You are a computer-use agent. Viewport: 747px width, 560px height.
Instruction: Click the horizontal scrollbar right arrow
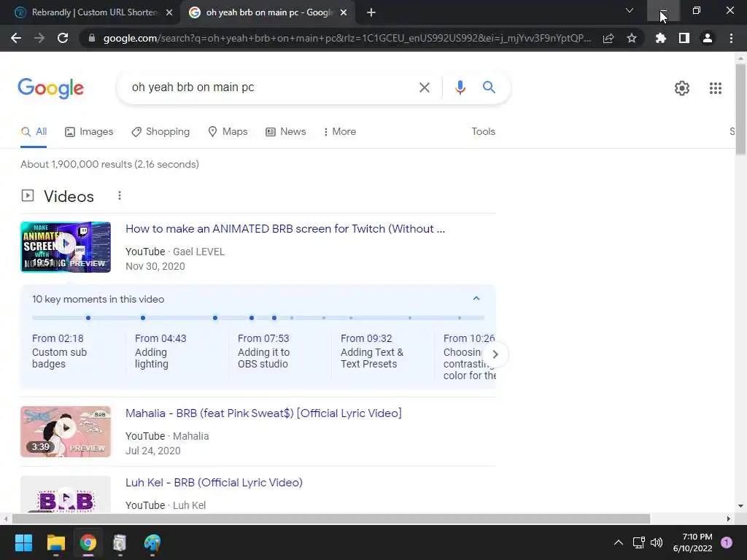pos(728,518)
